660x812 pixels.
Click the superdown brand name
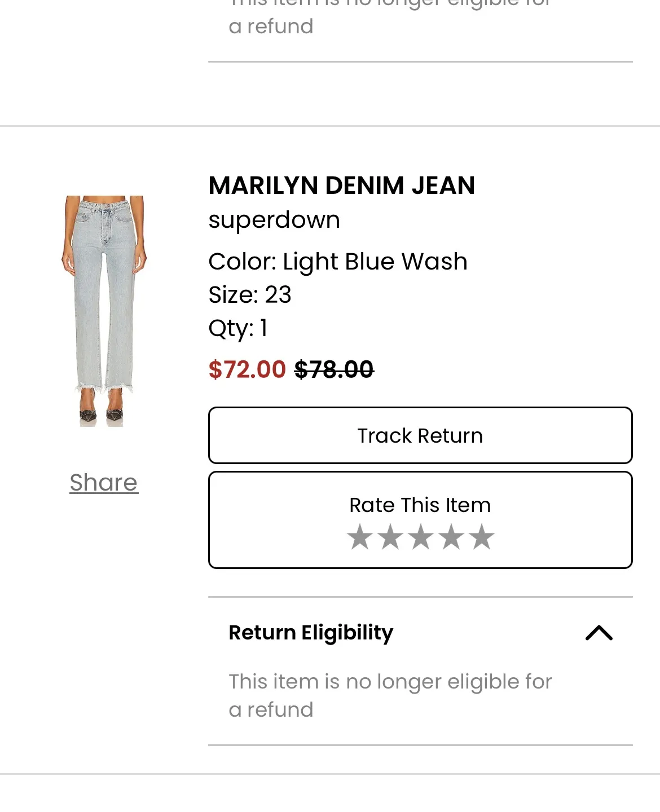pyautogui.click(x=274, y=219)
